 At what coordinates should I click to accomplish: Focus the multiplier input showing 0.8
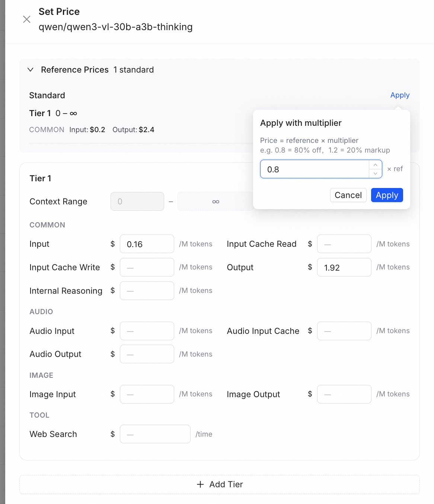[x=315, y=169]
